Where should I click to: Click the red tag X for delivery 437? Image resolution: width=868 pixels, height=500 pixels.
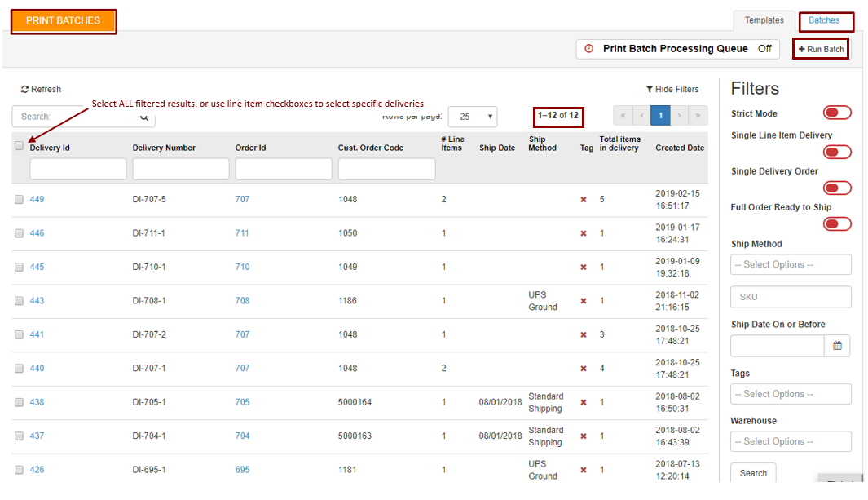click(584, 436)
